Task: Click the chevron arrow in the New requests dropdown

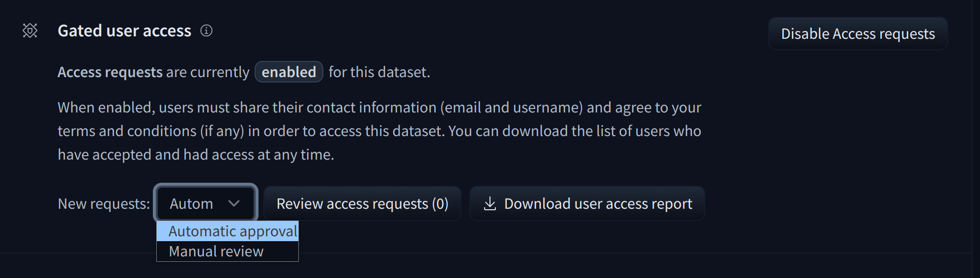Action: (x=234, y=203)
